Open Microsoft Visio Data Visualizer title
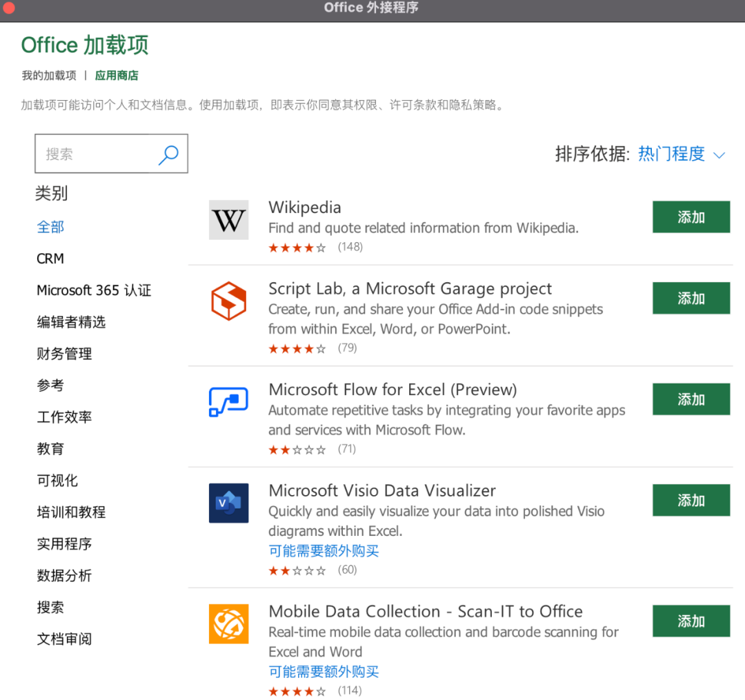Image resolution: width=745 pixels, height=700 pixels. [382, 490]
